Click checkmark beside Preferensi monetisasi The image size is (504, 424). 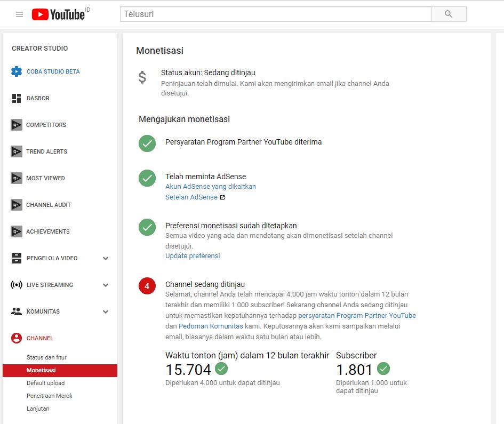point(147,227)
